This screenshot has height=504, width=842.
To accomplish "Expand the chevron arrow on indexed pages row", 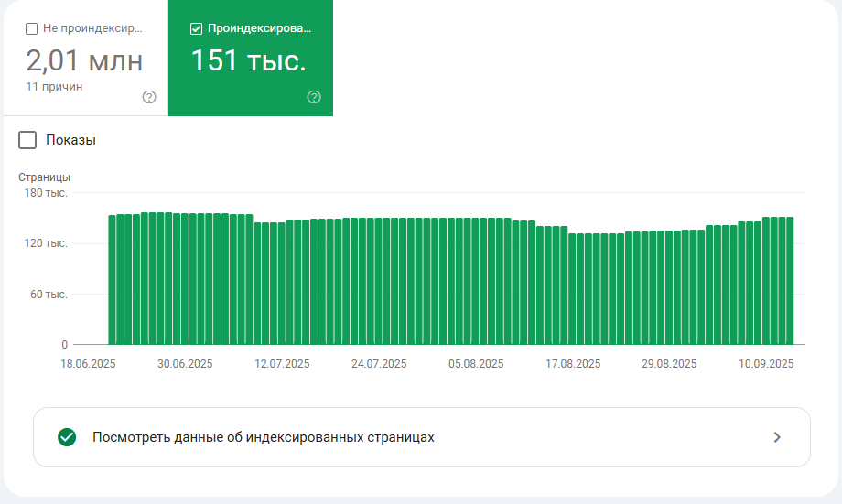I will [x=777, y=437].
